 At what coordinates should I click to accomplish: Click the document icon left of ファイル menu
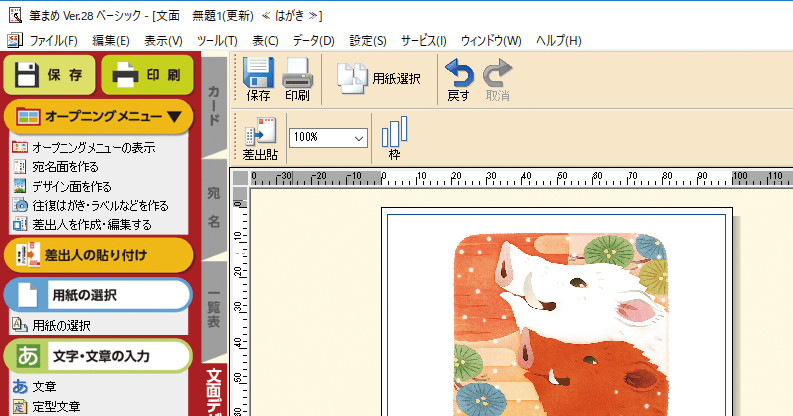(x=15, y=40)
